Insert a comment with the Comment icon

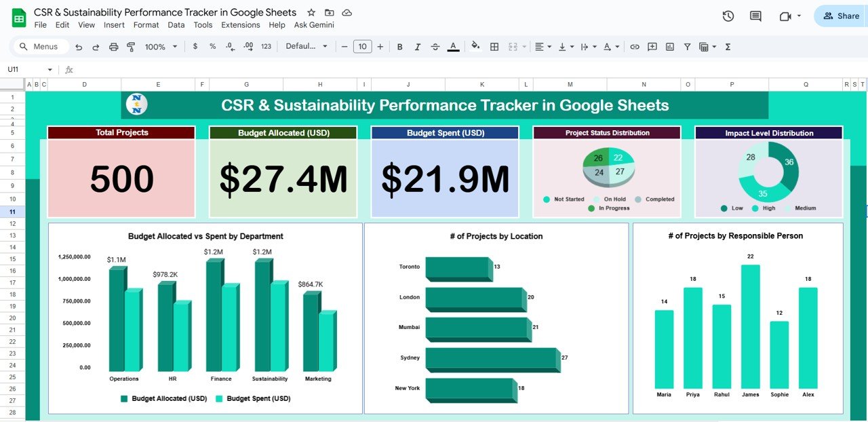[x=652, y=46]
